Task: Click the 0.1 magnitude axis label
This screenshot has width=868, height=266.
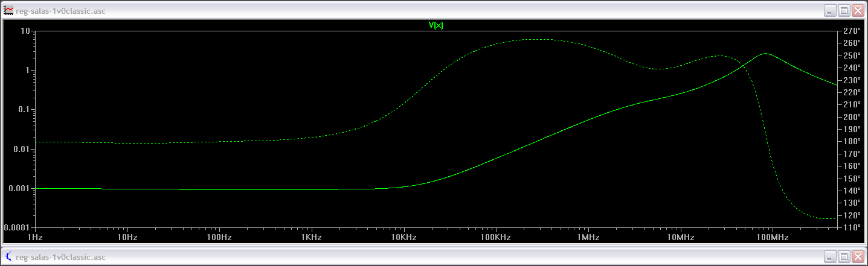Action: tap(24, 110)
